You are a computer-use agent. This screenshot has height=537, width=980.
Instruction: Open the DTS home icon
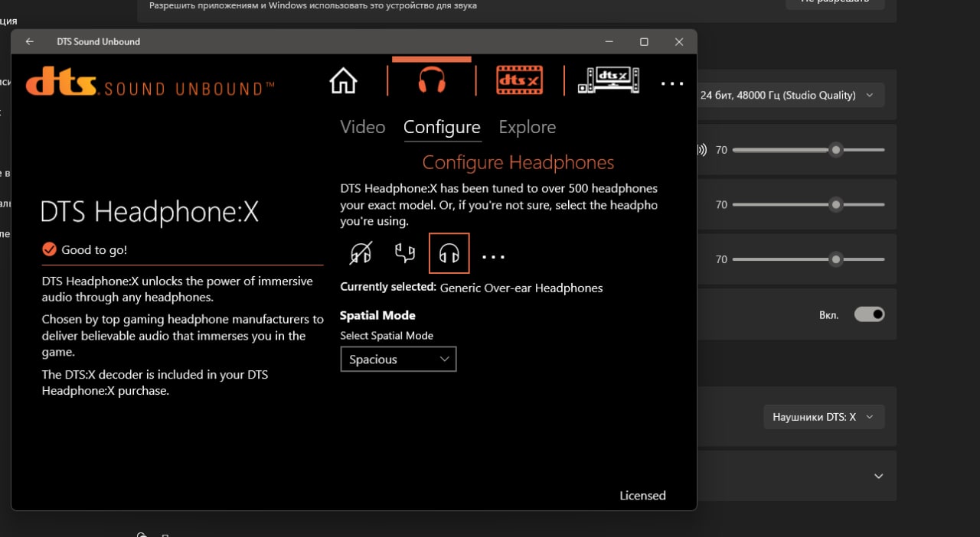pyautogui.click(x=343, y=80)
